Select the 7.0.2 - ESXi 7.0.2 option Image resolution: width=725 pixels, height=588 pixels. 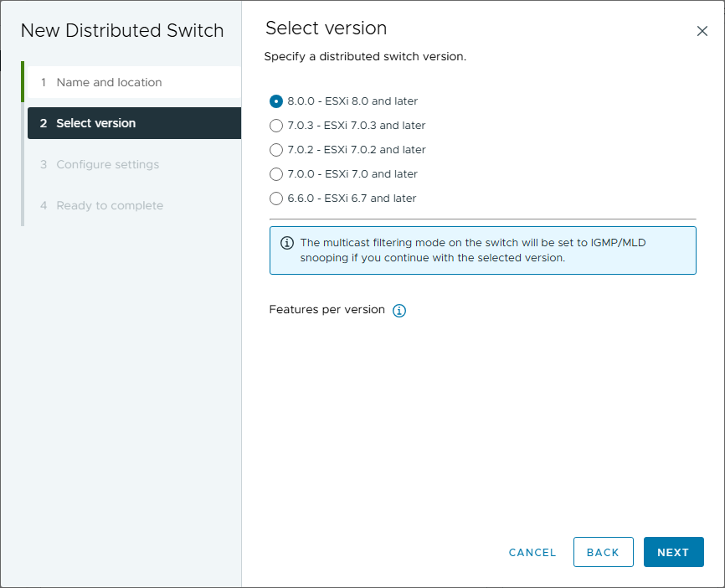pyautogui.click(x=276, y=150)
